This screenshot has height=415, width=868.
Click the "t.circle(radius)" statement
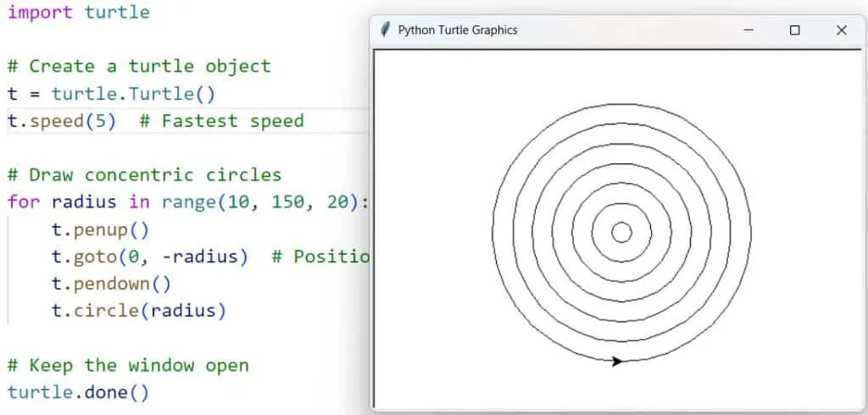(x=139, y=311)
